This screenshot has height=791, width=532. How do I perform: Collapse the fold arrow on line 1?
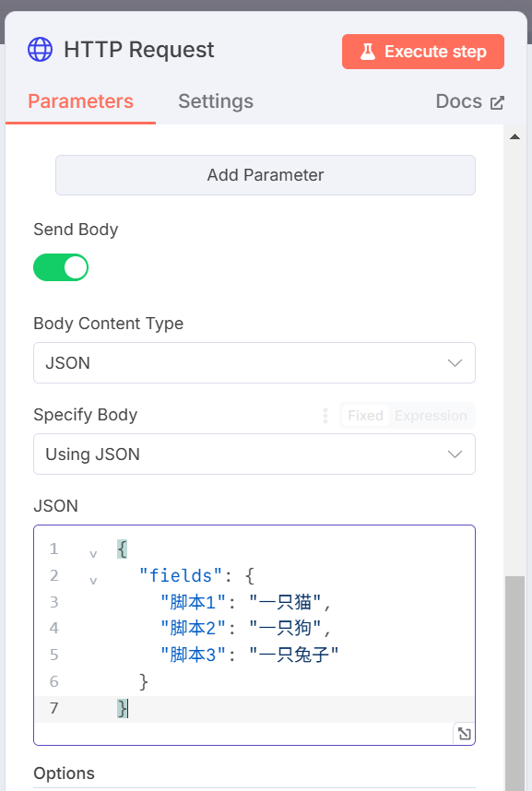93,554
